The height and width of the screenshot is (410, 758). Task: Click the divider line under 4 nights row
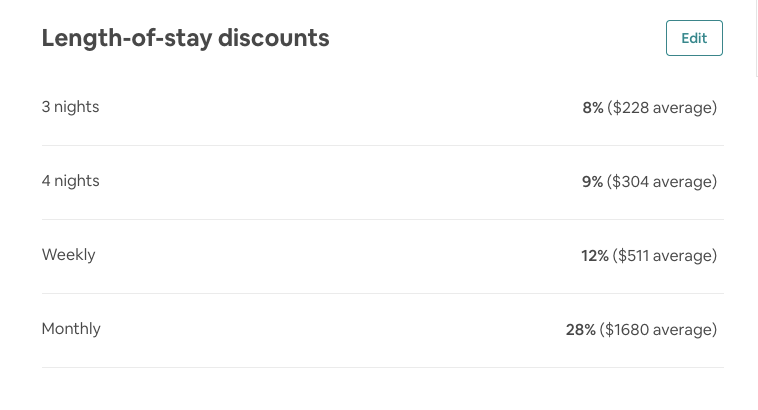[382, 219]
